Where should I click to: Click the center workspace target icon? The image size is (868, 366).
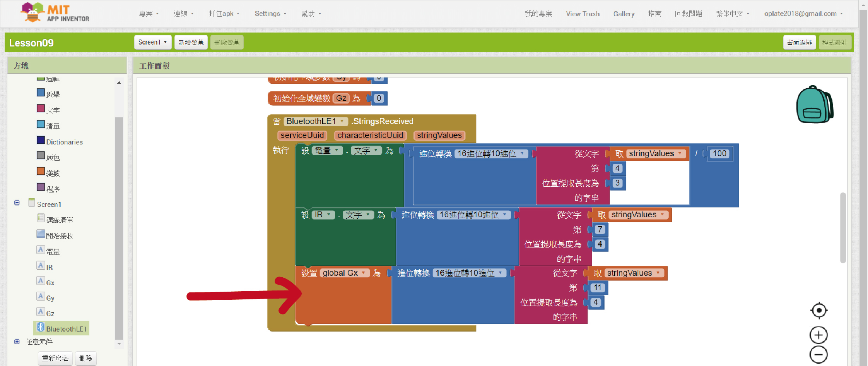pyautogui.click(x=818, y=311)
